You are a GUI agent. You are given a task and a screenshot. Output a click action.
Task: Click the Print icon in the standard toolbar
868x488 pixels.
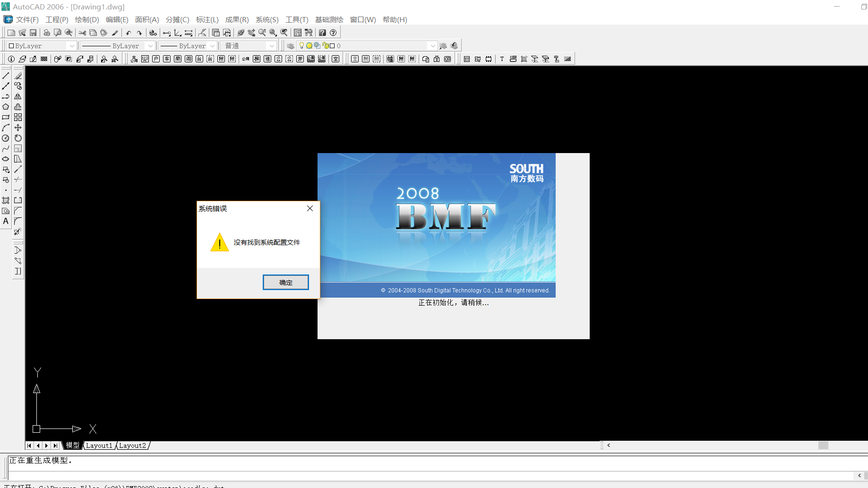47,33
